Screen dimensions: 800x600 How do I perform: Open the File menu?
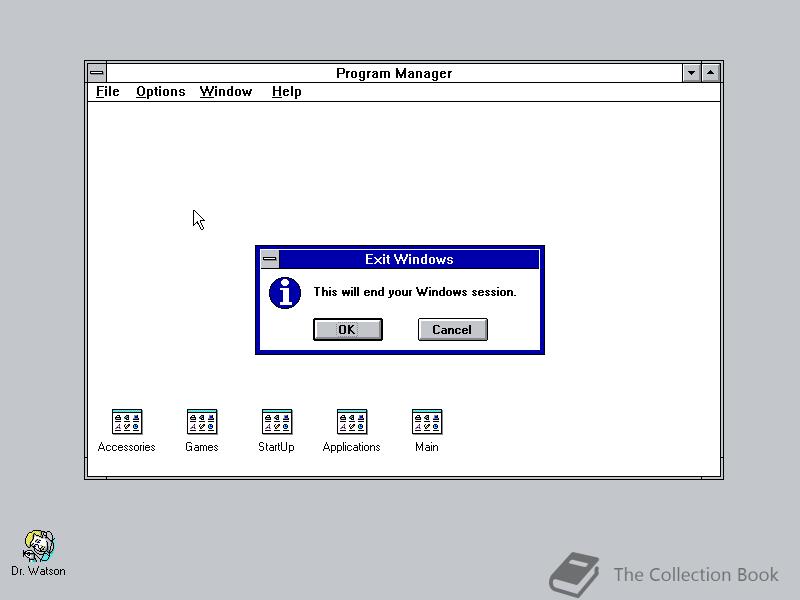pyautogui.click(x=108, y=92)
